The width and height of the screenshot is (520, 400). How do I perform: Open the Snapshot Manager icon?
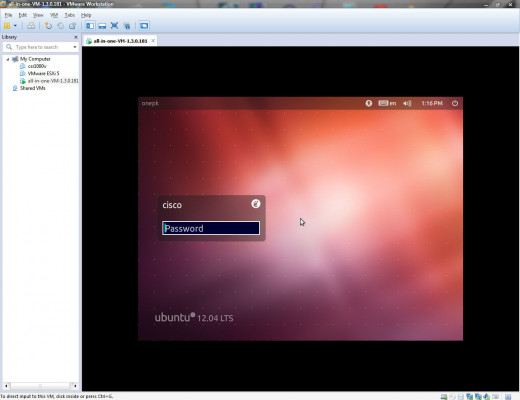72,26
